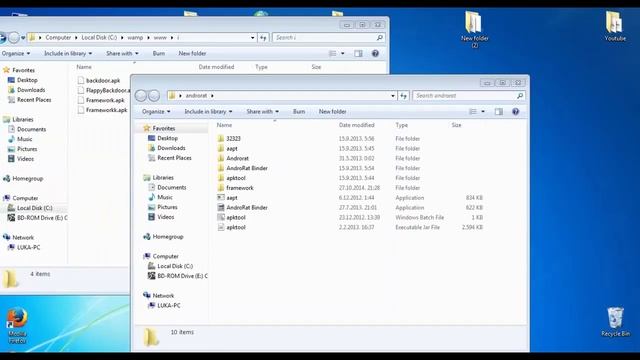The image size is (640, 360).
Task: Click forward arrow in androrat window
Action: click(154, 96)
